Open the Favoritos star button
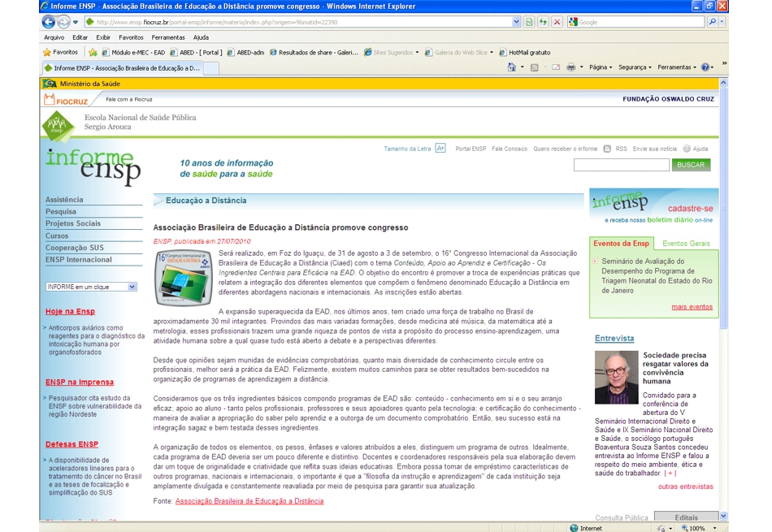 click(x=61, y=52)
